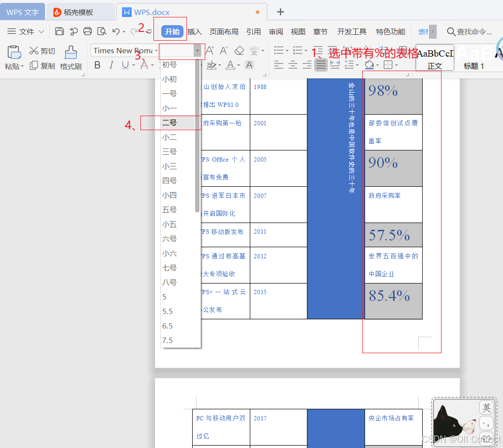Click the text highlight color icon
The width and height of the screenshot is (503, 448).
pos(212,65)
